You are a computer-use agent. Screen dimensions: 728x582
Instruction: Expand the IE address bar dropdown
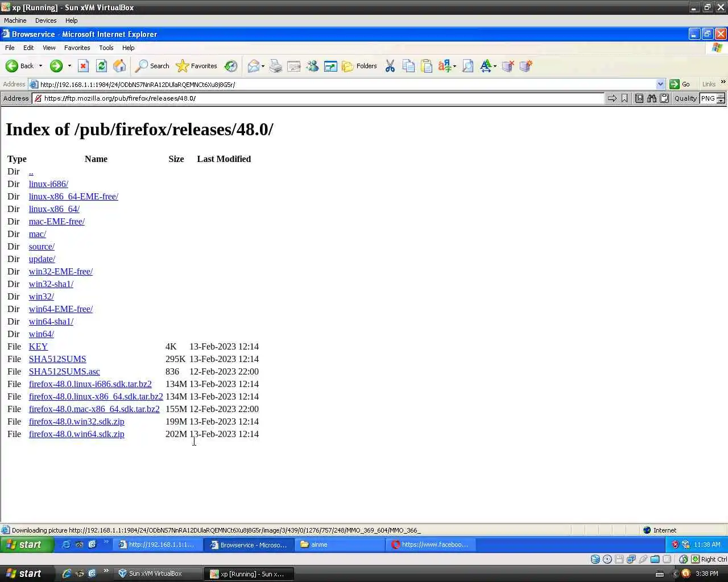[660, 84]
